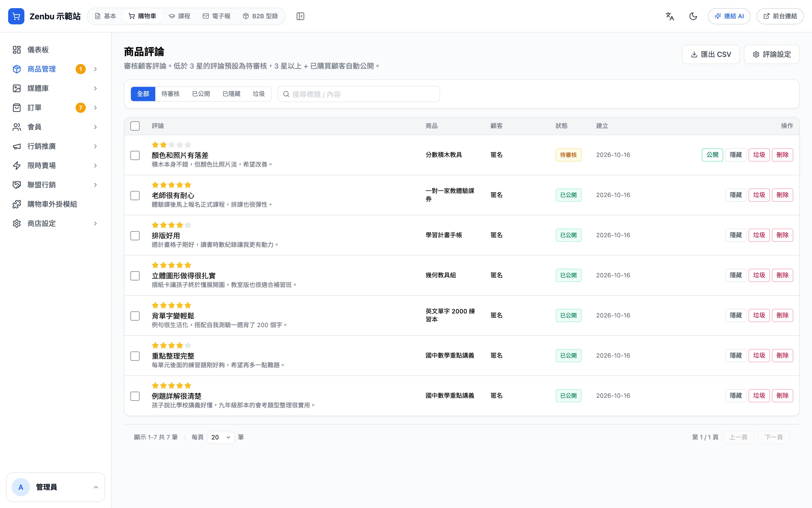This screenshot has width=812, height=508.
Task: Focus the 搜尋標題 / 內容 search field
Action: tap(359, 94)
